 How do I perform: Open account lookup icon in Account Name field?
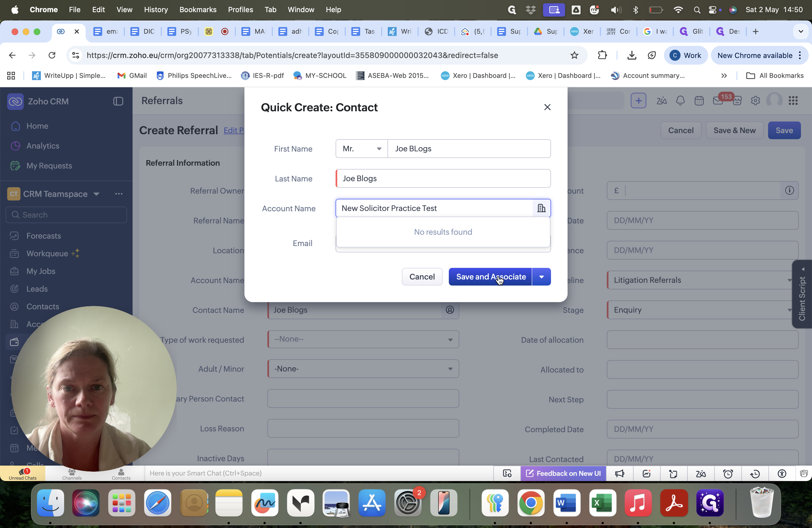tap(541, 208)
